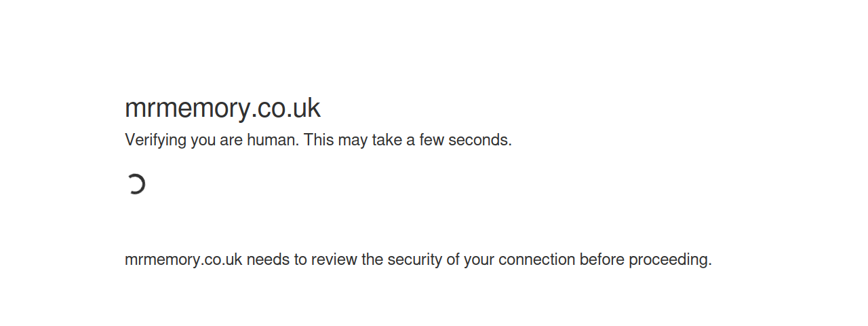This screenshot has width=868, height=326.
Task: Click the word 'seconds' in the status line
Action: point(478,140)
